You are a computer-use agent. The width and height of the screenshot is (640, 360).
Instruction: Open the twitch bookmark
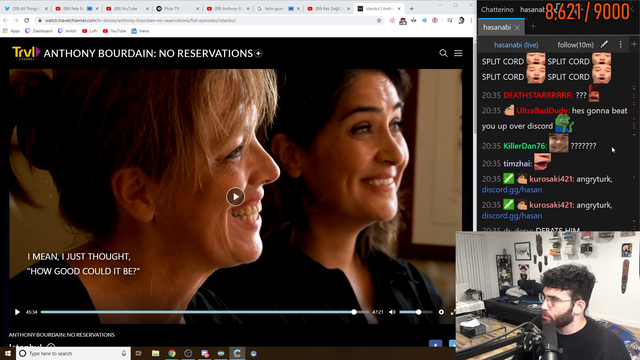pyautogui.click(x=67, y=31)
